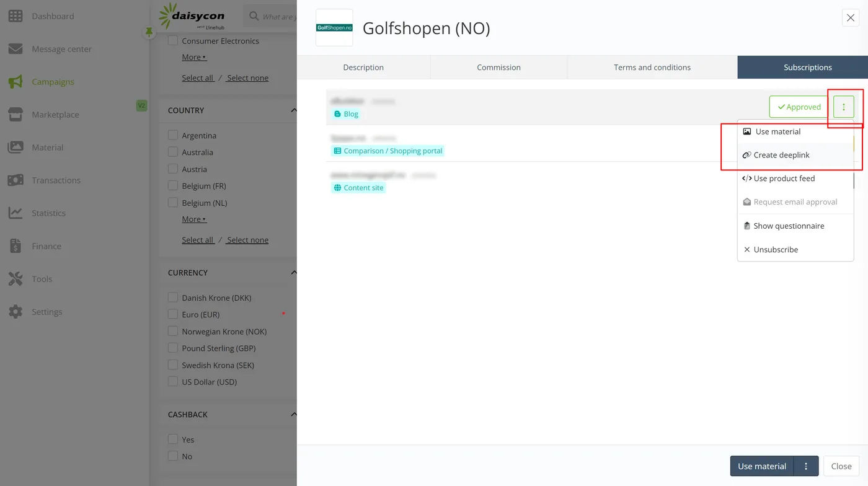Check the Cashback Yes checkbox
This screenshot has height=486, width=868.
[x=173, y=440]
